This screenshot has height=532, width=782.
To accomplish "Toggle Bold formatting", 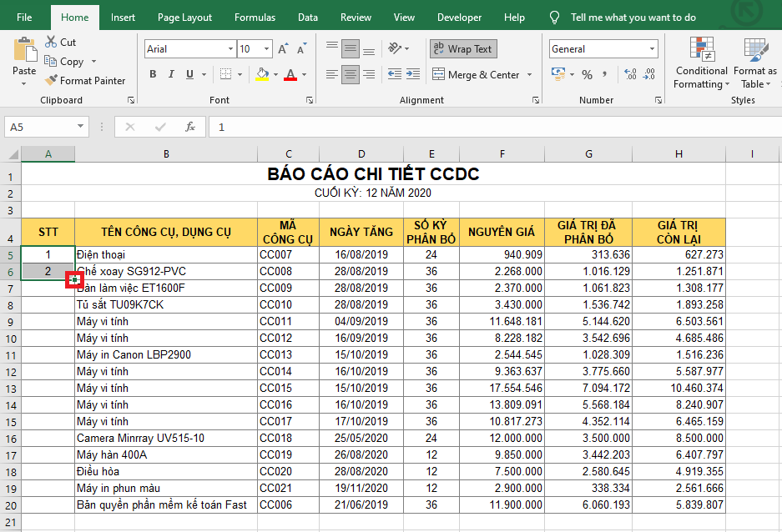I will [153, 75].
